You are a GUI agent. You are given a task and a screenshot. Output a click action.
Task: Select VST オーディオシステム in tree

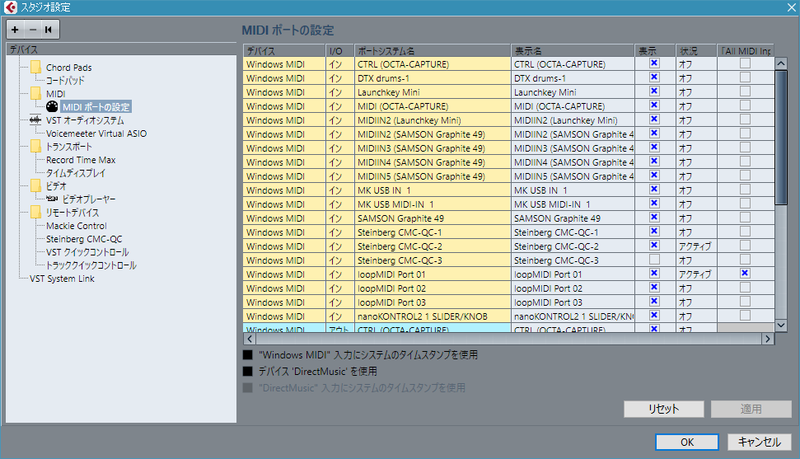tap(85, 120)
